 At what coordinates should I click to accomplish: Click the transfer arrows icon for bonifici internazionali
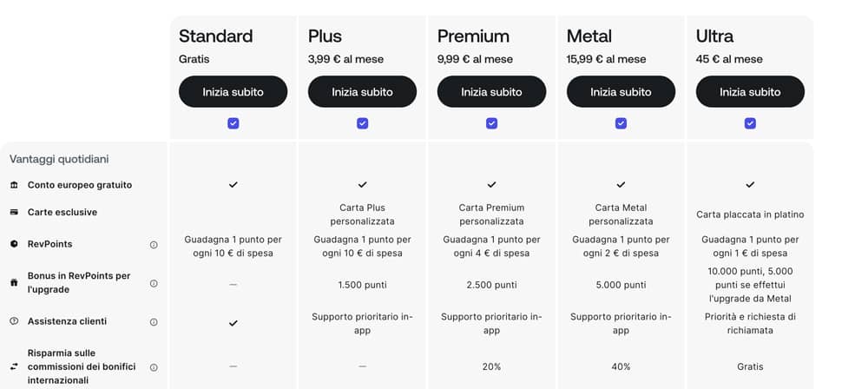pos(14,366)
